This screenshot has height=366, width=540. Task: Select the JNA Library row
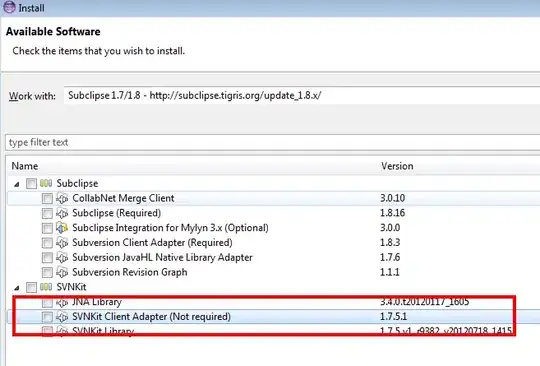pos(274,302)
